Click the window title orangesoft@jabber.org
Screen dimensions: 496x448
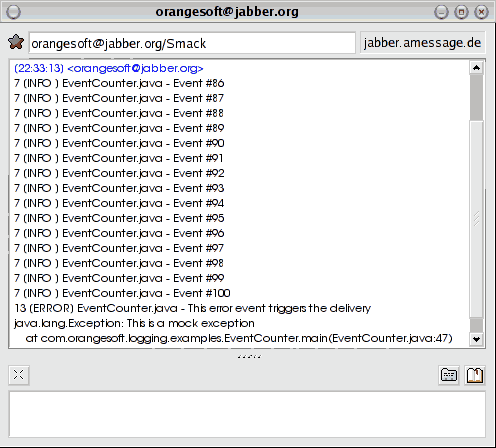click(x=227, y=12)
